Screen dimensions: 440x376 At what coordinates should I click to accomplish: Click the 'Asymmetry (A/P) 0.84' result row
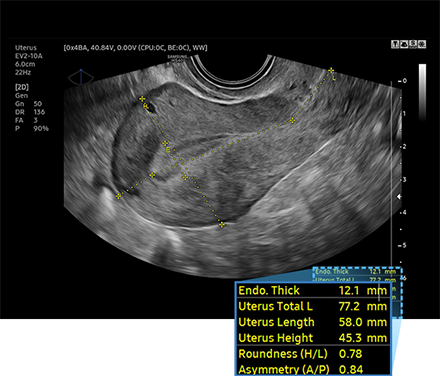tap(313, 369)
